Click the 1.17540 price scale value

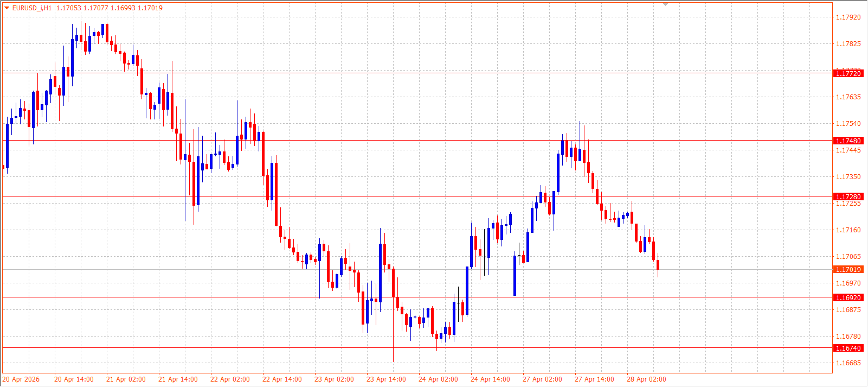coord(848,124)
